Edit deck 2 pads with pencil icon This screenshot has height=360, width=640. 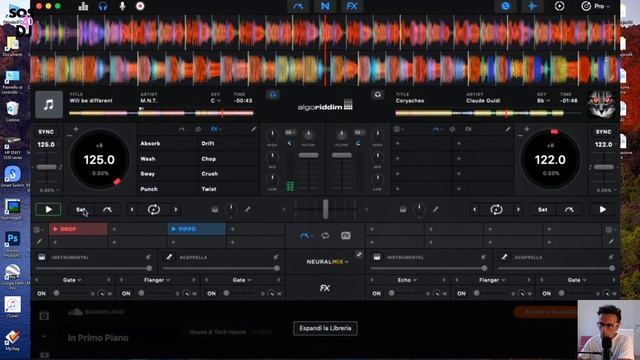507,129
